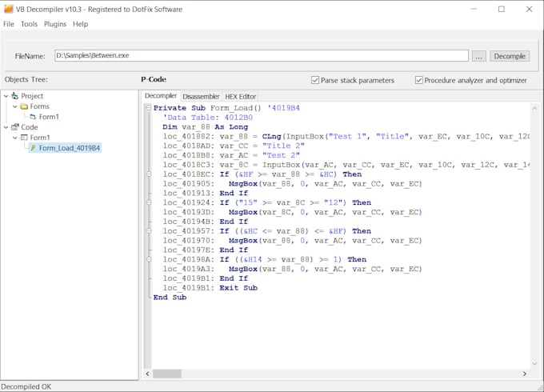The image size is (544, 392).
Task: Select the Forms label in the tree
Action: point(39,106)
